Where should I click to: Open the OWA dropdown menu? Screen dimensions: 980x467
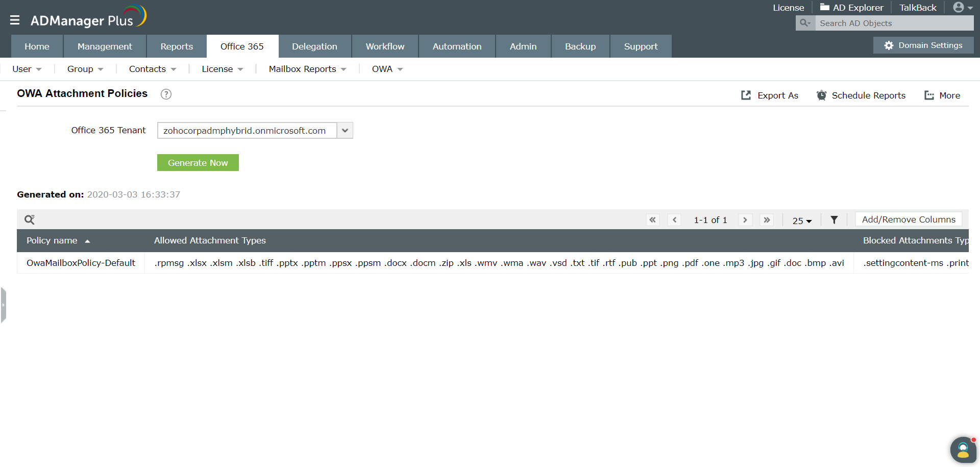(387, 69)
